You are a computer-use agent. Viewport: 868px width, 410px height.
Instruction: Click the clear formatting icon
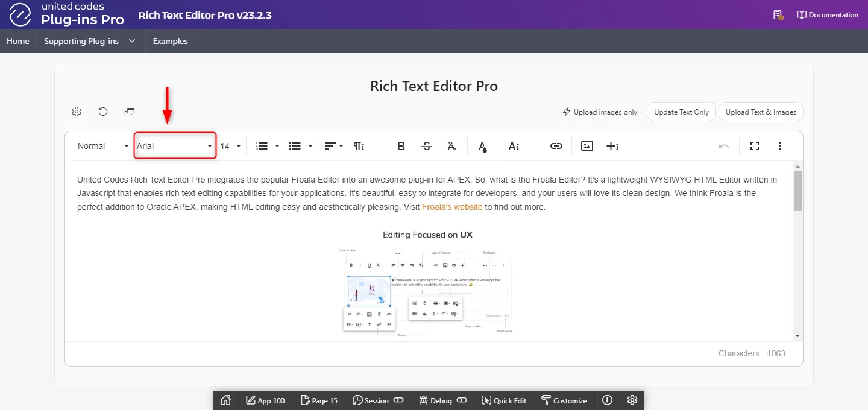tap(452, 146)
